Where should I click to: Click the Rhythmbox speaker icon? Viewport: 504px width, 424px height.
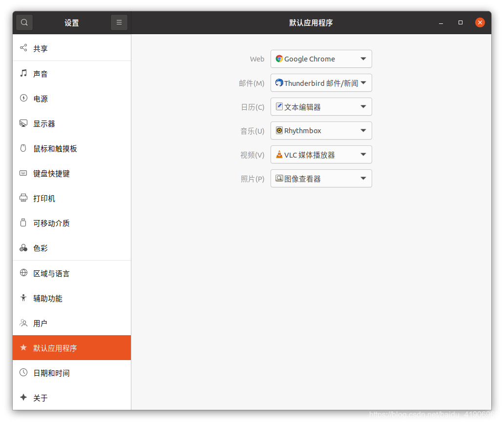click(x=279, y=130)
